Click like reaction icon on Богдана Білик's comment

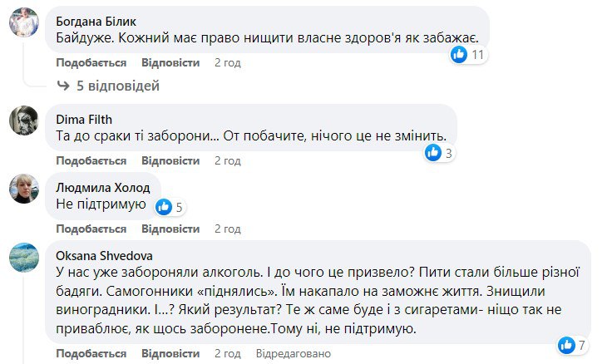click(x=459, y=55)
